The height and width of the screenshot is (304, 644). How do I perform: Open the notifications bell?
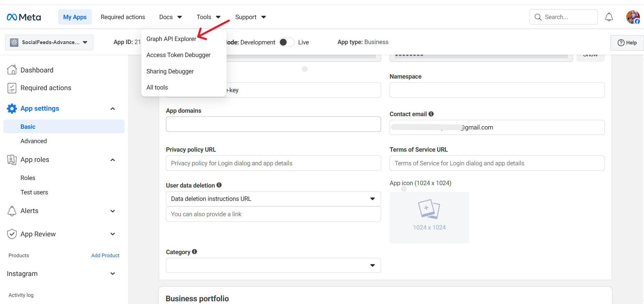click(x=609, y=17)
